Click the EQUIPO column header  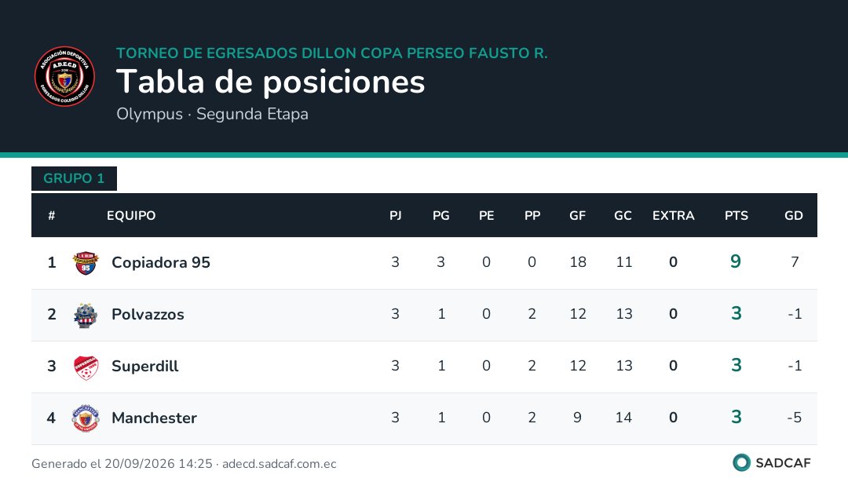pyautogui.click(x=131, y=216)
